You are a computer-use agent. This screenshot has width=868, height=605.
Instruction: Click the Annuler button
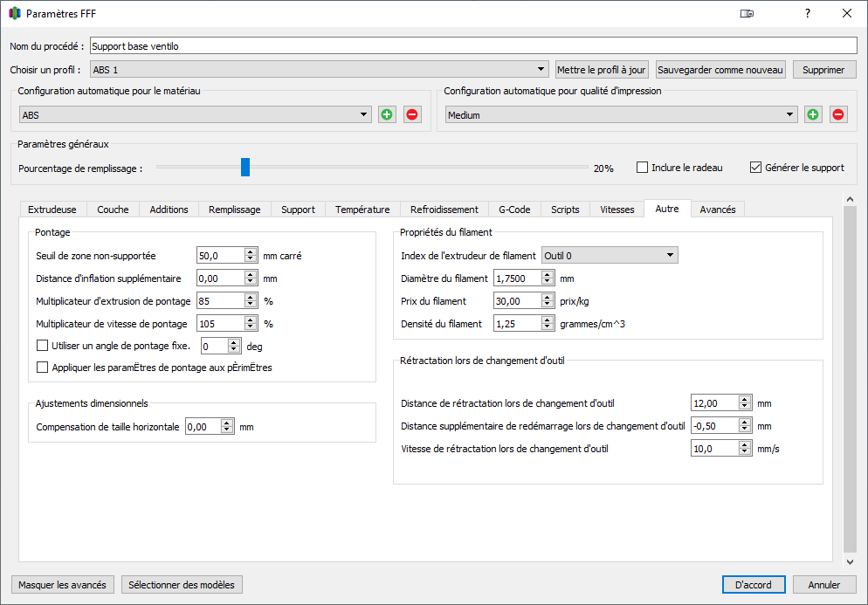[824, 585]
